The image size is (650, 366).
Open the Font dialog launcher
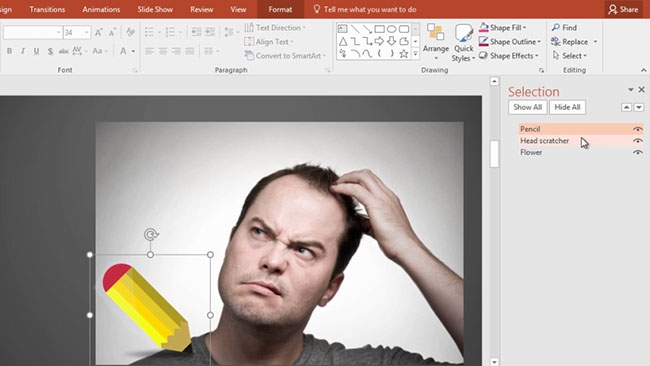click(135, 70)
